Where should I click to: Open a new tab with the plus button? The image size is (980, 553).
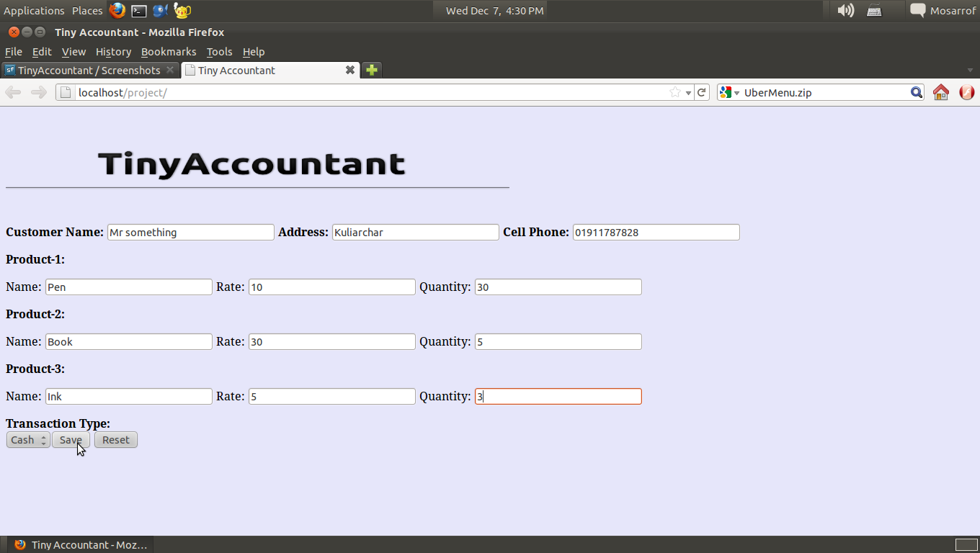370,70
